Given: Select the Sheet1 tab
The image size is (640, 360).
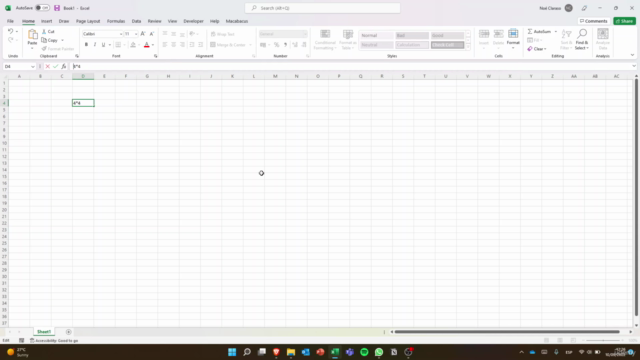Looking at the screenshot, I should tap(44, 331).
